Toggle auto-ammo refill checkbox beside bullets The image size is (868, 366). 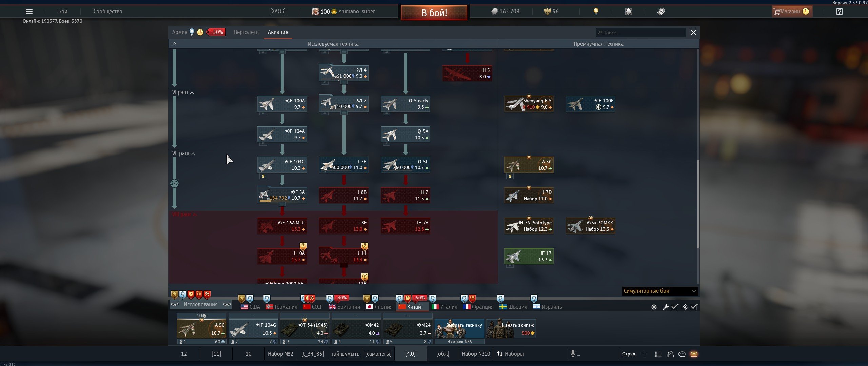(694, 307)
